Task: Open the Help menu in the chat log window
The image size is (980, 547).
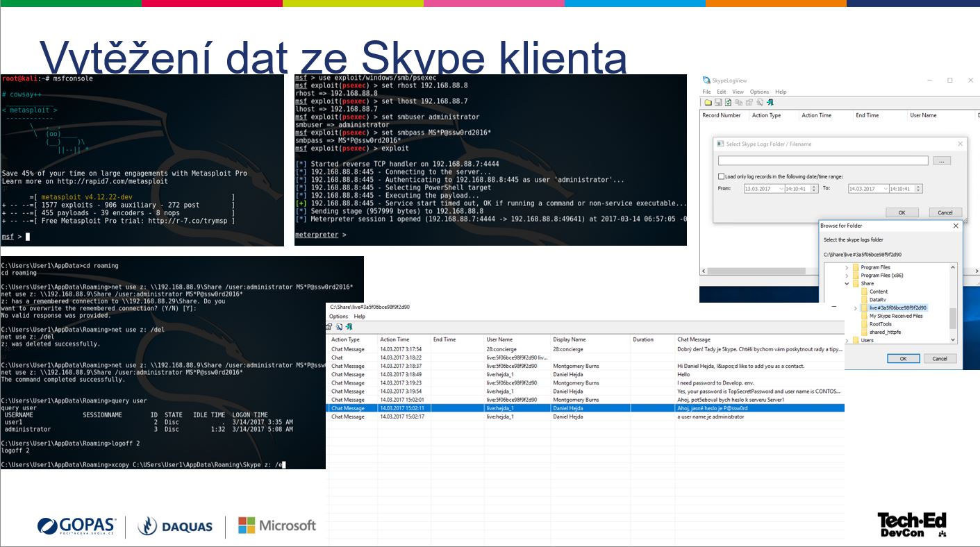Action: coord(359,317)
